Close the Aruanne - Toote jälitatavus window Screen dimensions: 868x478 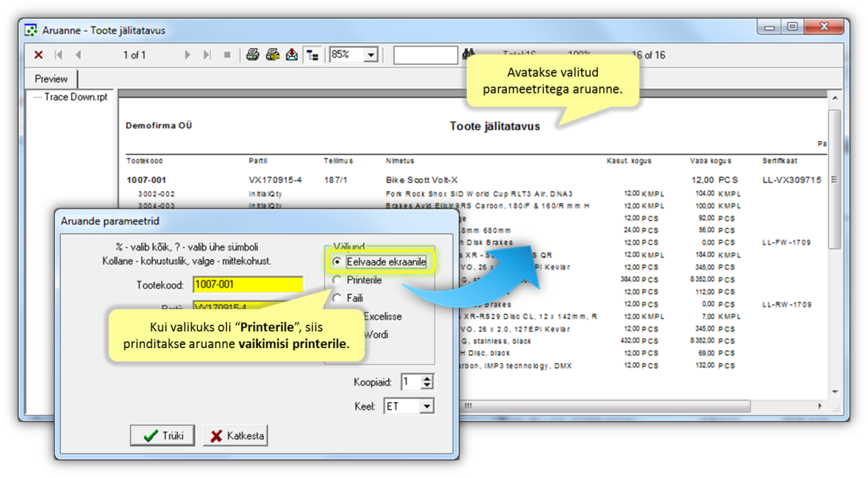coord(823,27)
